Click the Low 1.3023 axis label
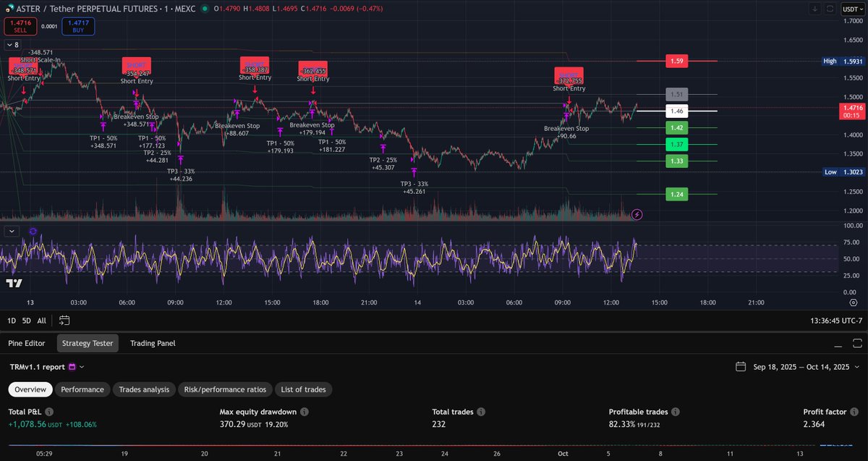Screen dimensions: 868x461 coord(843,172)
